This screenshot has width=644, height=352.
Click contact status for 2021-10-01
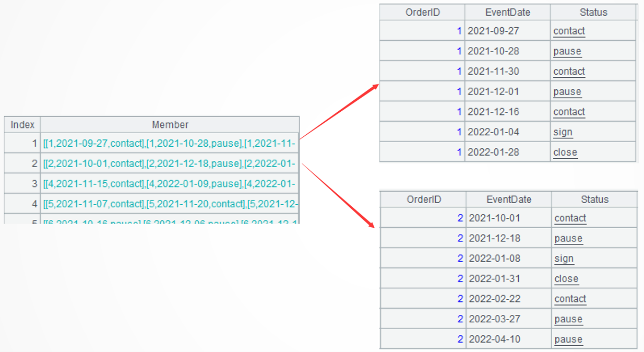pos(570,218)
